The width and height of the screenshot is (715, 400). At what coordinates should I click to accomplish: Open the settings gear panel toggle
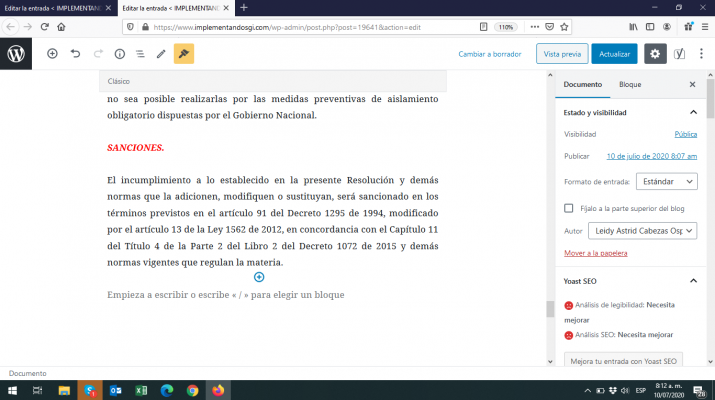pos(655,54)
